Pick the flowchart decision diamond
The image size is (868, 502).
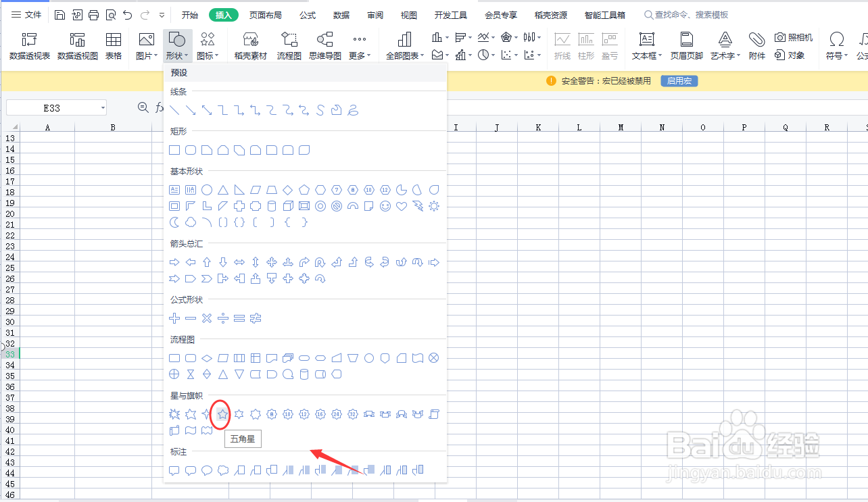pos(207,358)
